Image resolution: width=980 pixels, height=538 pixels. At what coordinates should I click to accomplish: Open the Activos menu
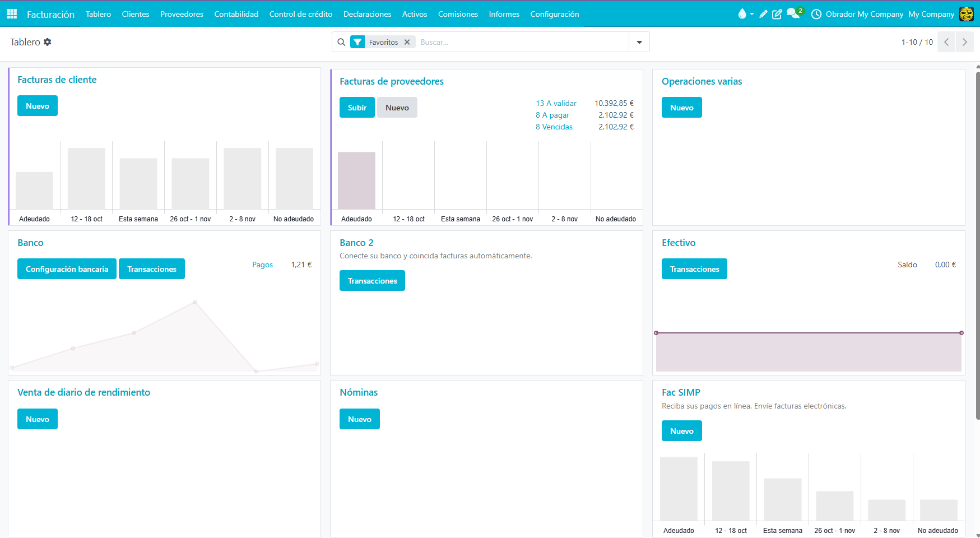(x=415, y=14)
